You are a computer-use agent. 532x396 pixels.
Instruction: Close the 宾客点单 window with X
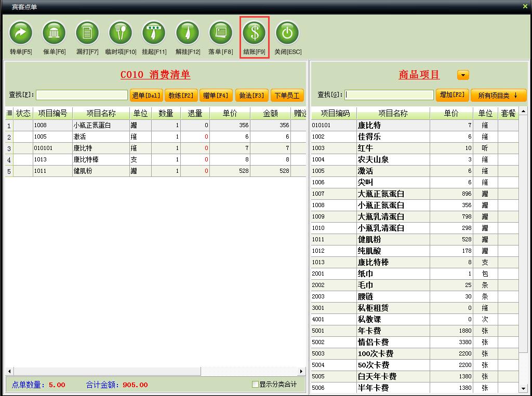525,6
